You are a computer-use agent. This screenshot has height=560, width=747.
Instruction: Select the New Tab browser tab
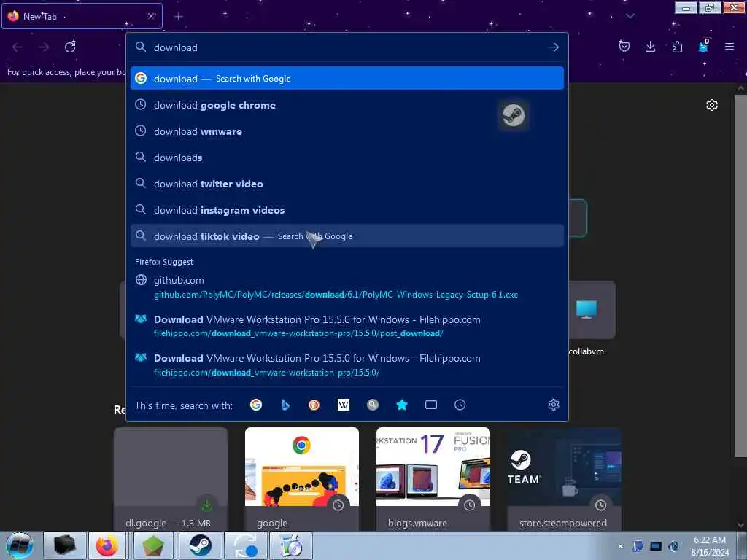[x=82, y=16]
